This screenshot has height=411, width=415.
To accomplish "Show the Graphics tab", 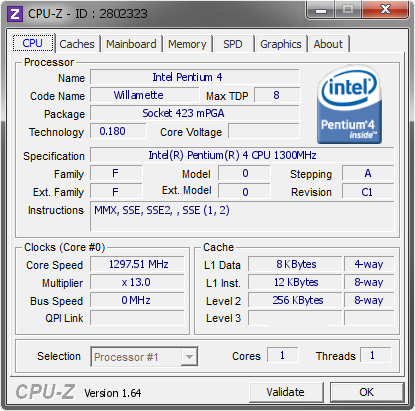I will click(281, 44).
